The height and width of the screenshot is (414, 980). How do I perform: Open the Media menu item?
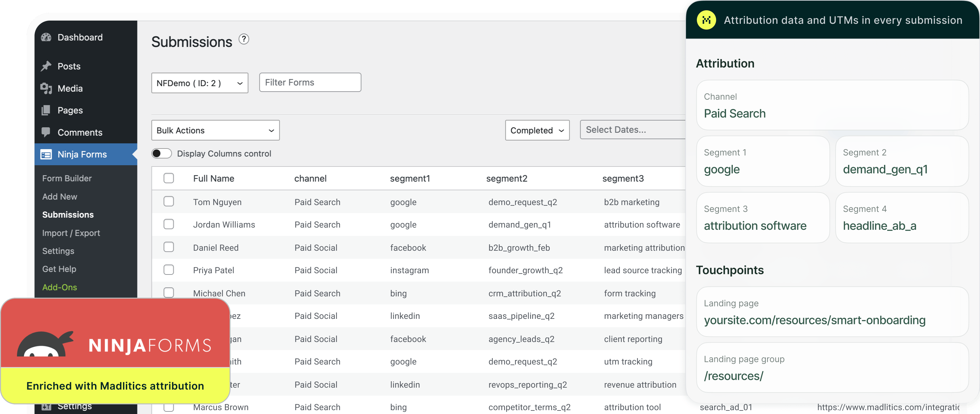tap(86, 88)
